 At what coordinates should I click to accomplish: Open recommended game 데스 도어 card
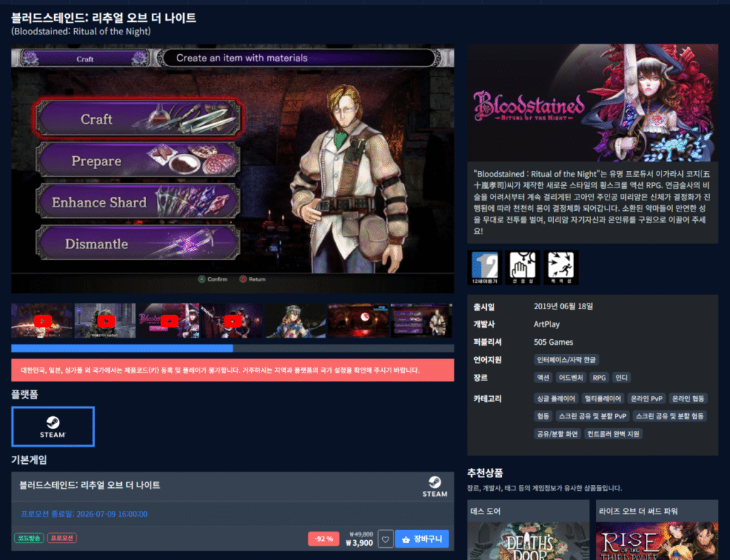coord(528,530)
